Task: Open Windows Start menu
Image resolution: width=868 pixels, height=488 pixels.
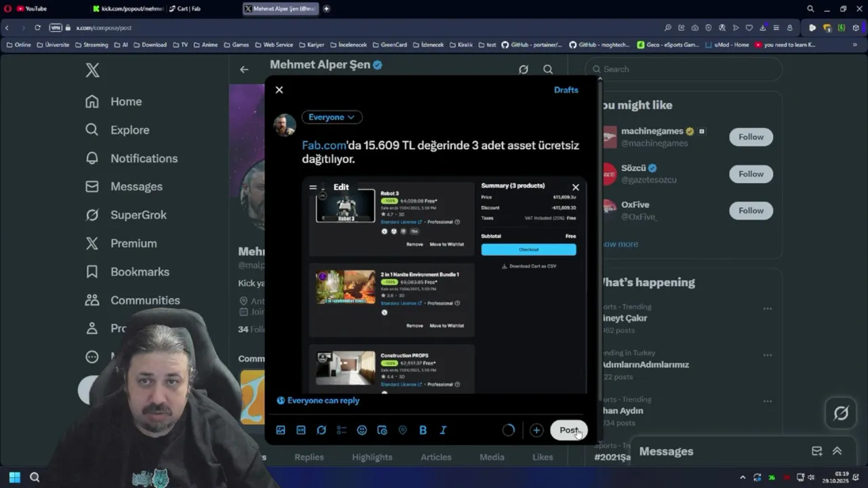Action: tap(14, 477)
